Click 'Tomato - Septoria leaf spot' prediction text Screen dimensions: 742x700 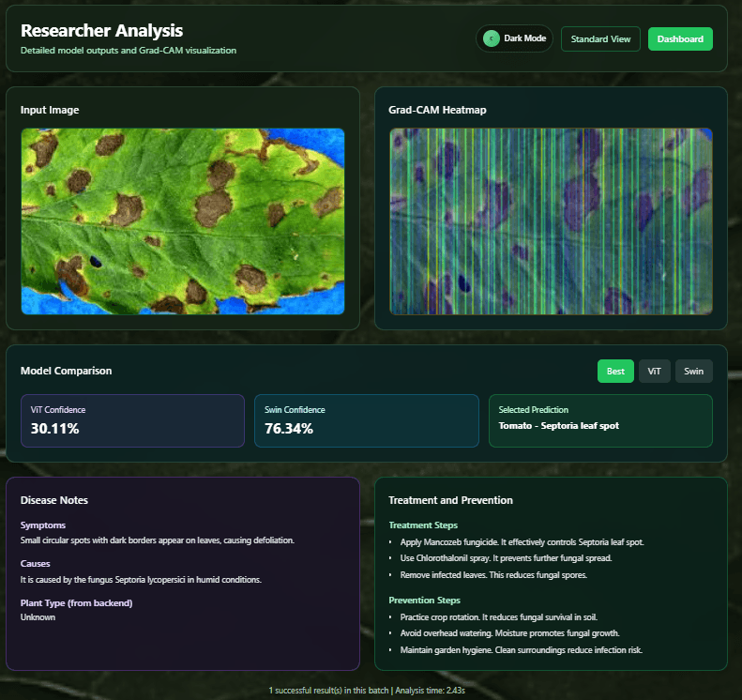(x=559, y=425)
